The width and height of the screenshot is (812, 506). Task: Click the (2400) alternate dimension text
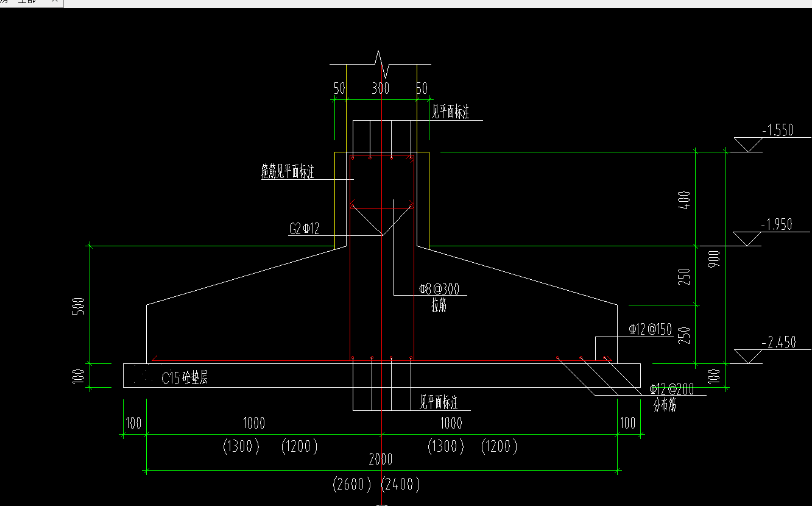point(400,485)
